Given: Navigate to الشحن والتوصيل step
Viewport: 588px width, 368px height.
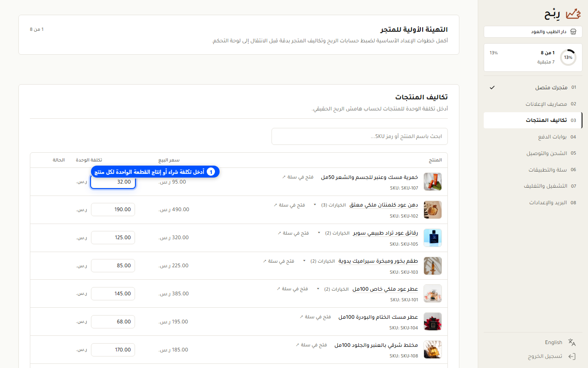Looking at the screenshot, I should click(x=533, y=153).
